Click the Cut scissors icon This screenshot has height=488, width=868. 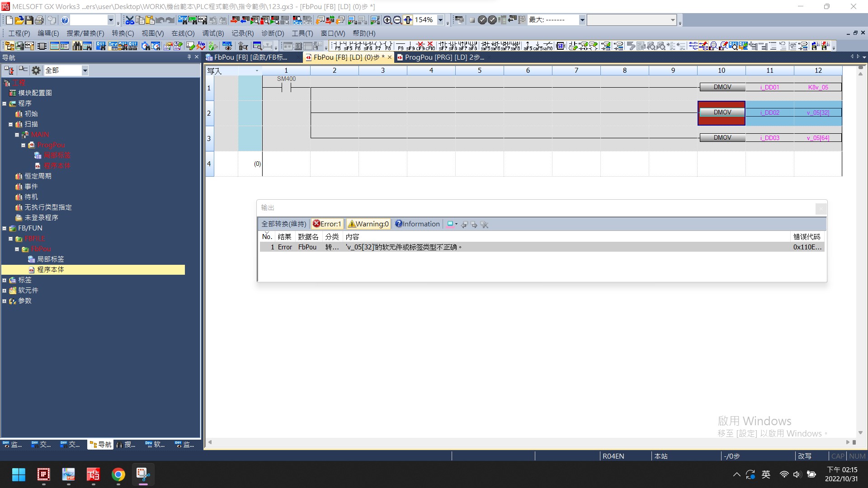tap(130, 20)
